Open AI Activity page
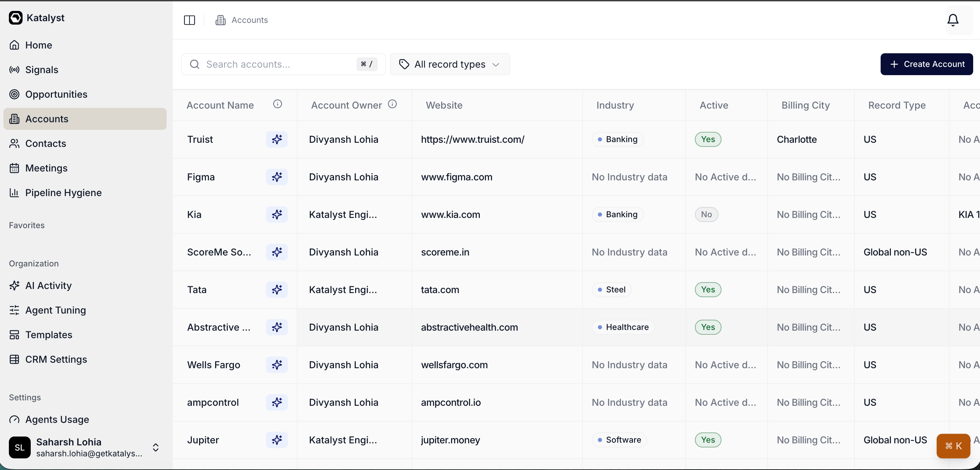Viewport: 980px width, 470px height. click(85, 286)
